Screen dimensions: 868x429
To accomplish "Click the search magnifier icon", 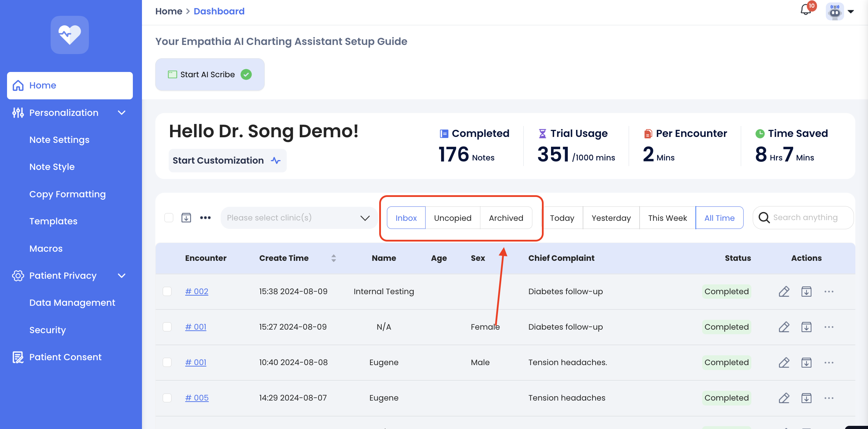I will coord(764,218).
